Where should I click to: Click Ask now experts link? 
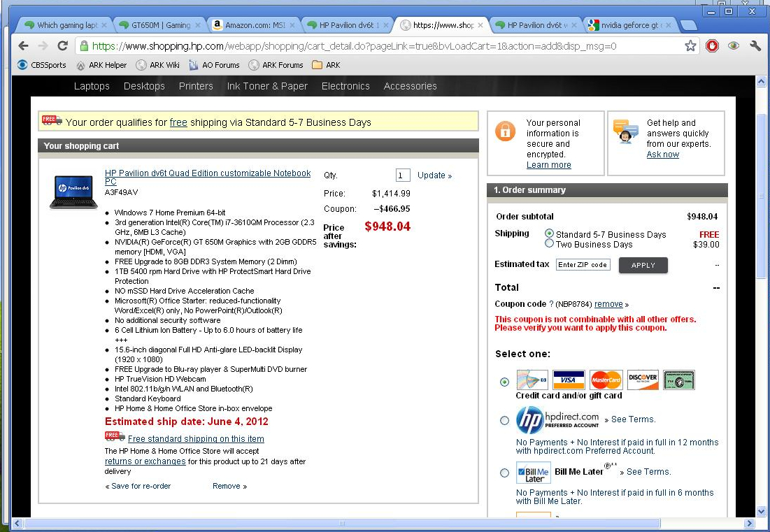pos(663,154)
